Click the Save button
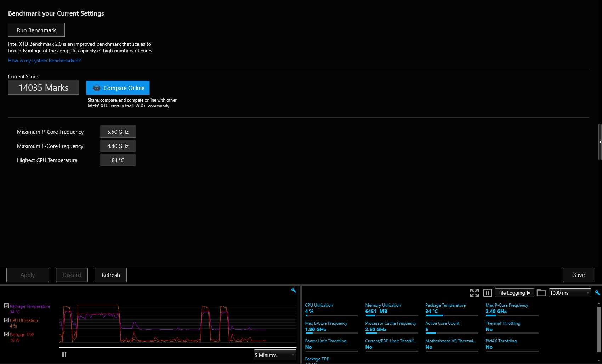 click(579, 275)
